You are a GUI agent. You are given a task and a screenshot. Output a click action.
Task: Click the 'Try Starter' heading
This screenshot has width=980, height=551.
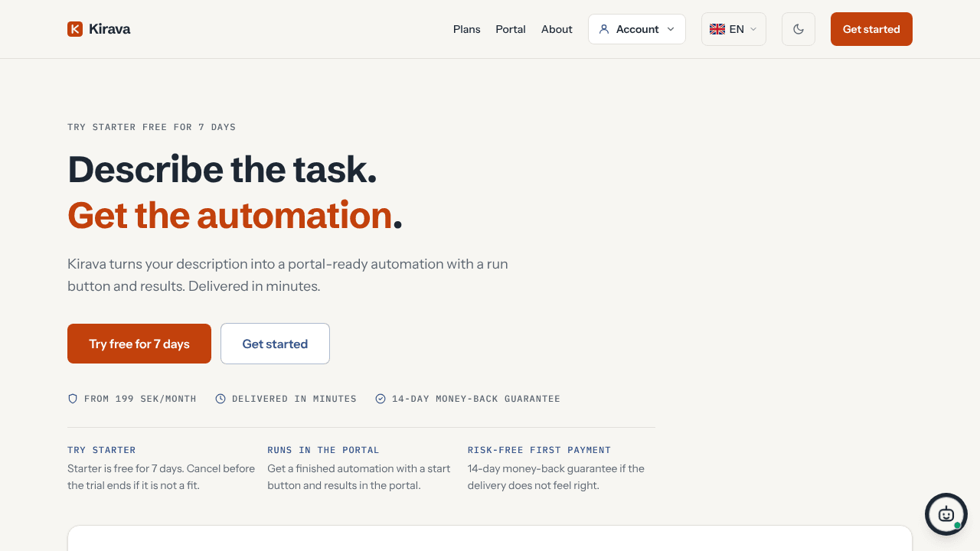pyautogui.click(x=102, y=450)
